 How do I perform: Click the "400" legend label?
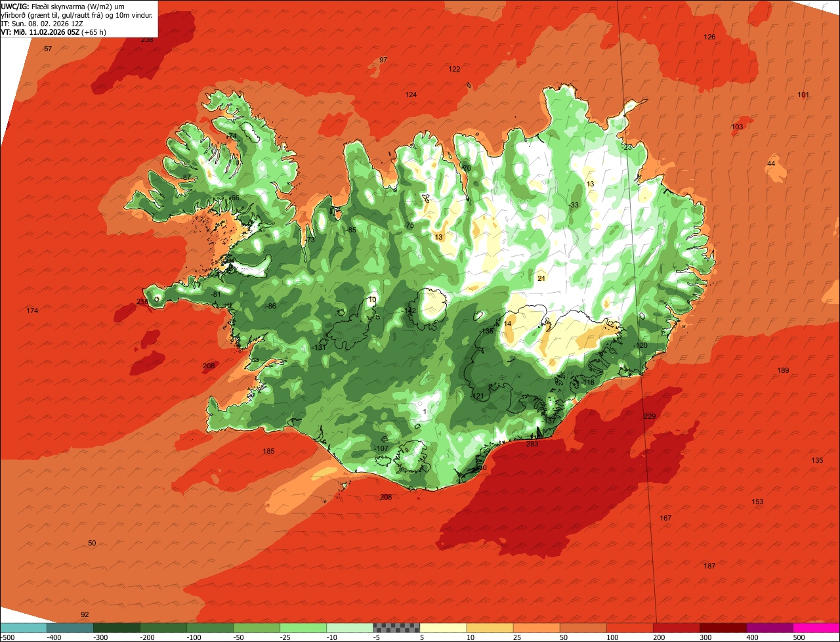tap(753, 637)
